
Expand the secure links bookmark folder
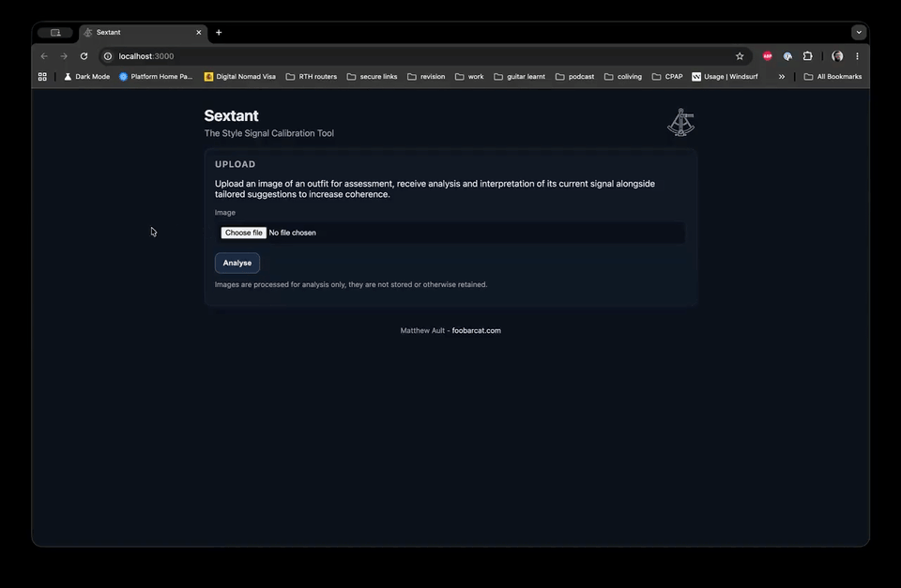372,76
